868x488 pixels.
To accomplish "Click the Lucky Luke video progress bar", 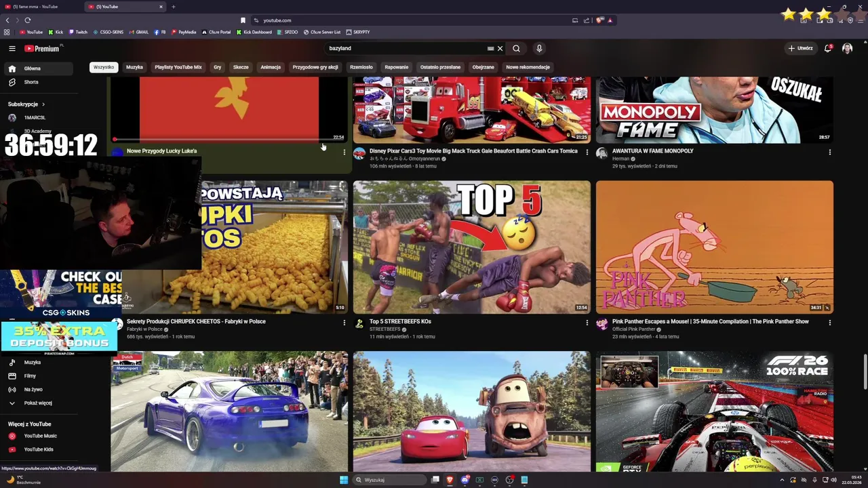I will (x=229, y=140).
